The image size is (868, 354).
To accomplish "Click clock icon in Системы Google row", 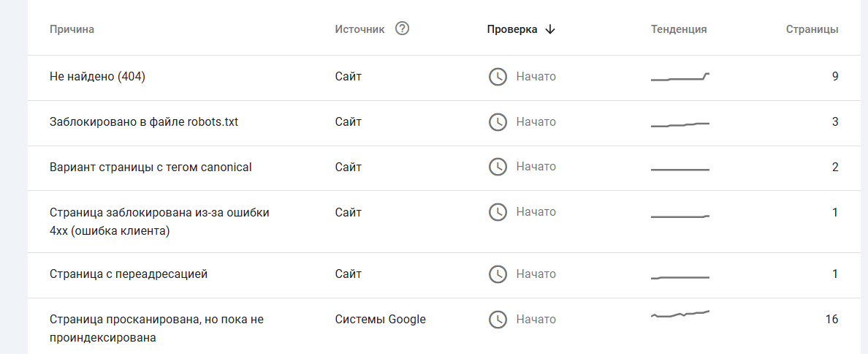I will pyautogui.click(x=498, y=320).
